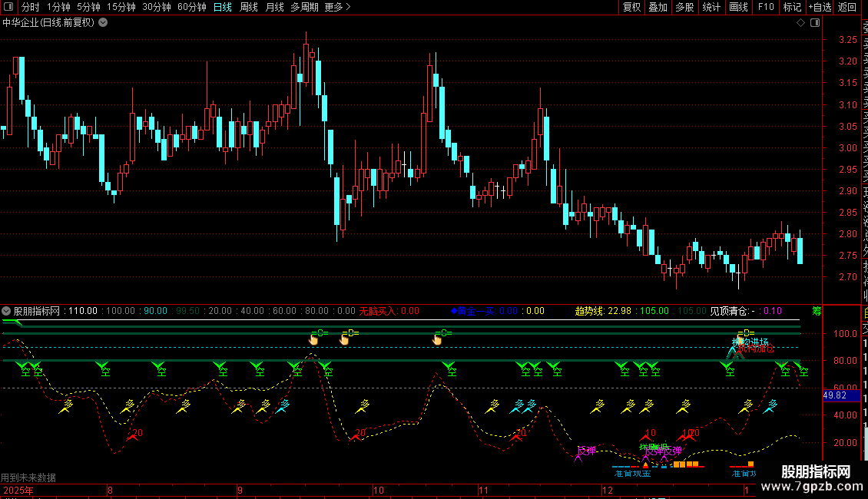Add stock via +自选 button

820,7
